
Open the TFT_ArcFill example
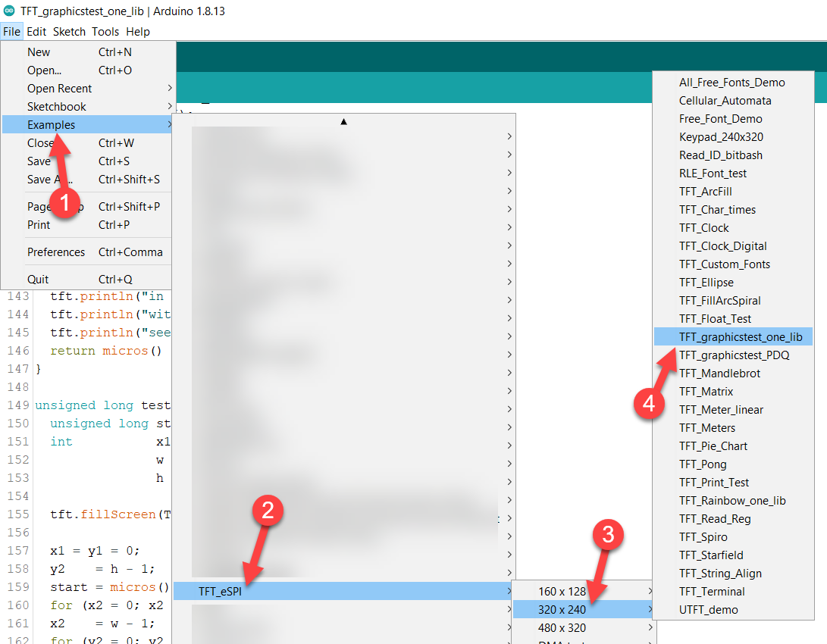[733, 192]
